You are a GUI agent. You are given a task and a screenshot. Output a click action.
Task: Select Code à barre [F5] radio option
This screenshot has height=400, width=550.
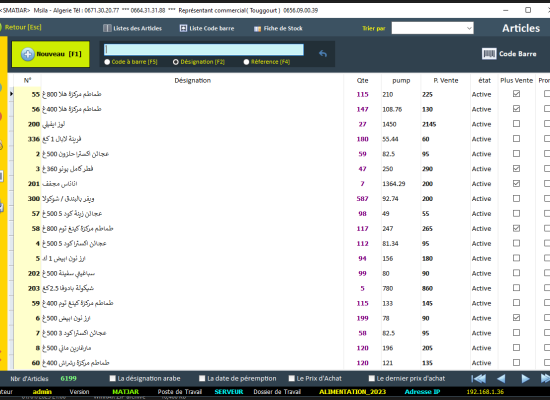click(x=131, y=62)
